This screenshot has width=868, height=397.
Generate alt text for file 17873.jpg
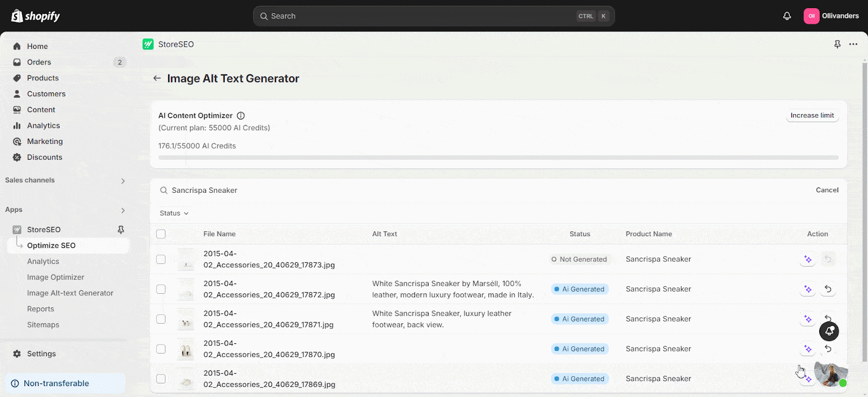point(808,260)
